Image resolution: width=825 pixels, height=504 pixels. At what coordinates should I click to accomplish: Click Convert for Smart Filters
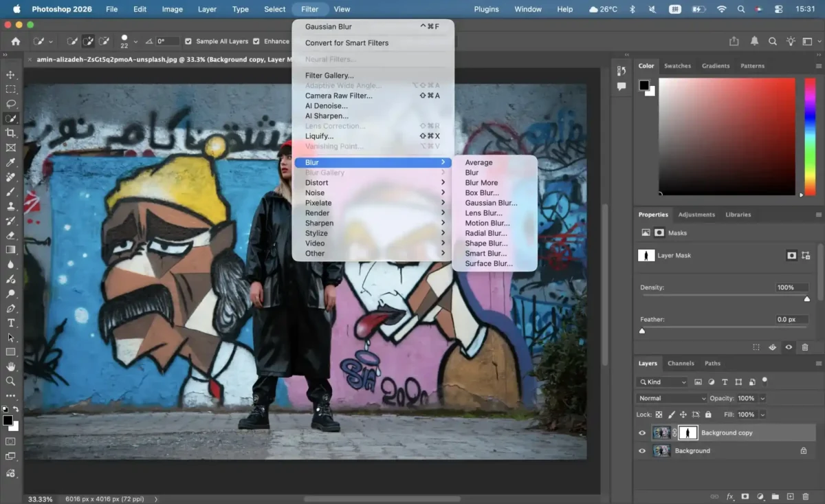tap(346, 43)
